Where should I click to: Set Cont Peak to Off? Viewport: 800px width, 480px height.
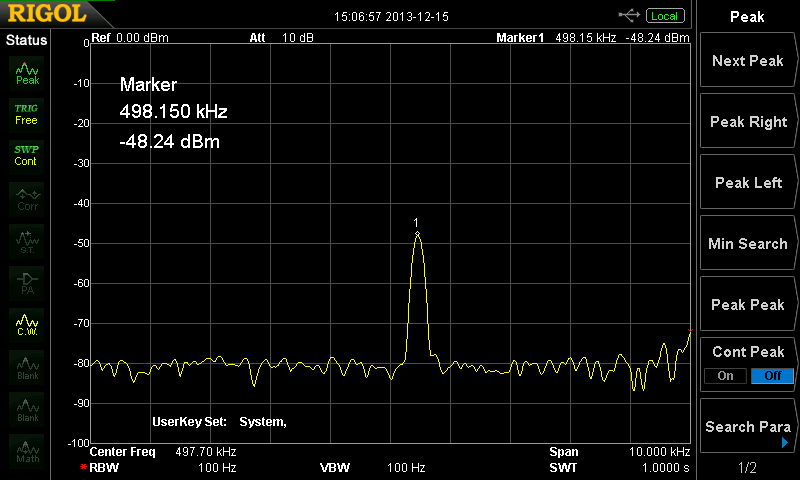coord(772,376)
